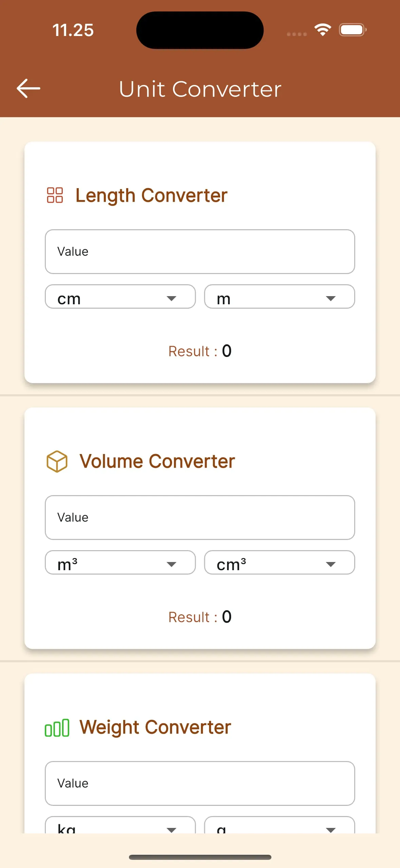Tap the clock showing 11.25

point(73,30)
